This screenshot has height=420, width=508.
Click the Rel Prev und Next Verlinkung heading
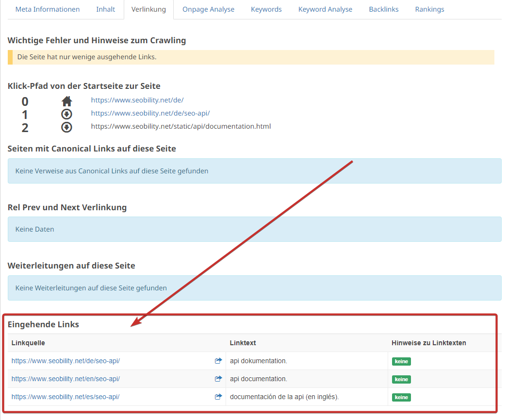[67, 207]
